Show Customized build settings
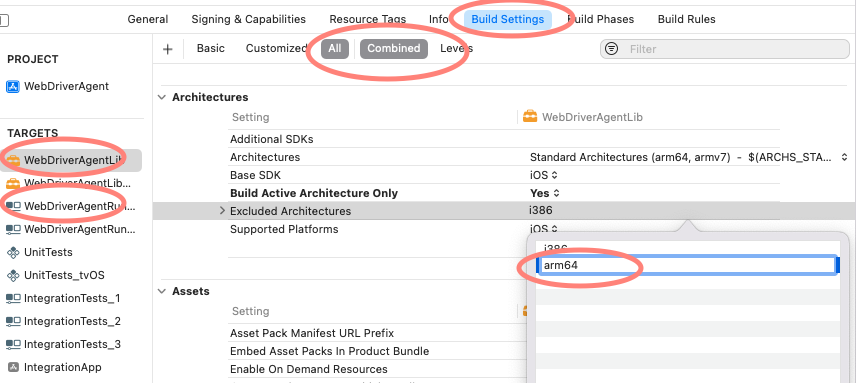 point(276,48)
